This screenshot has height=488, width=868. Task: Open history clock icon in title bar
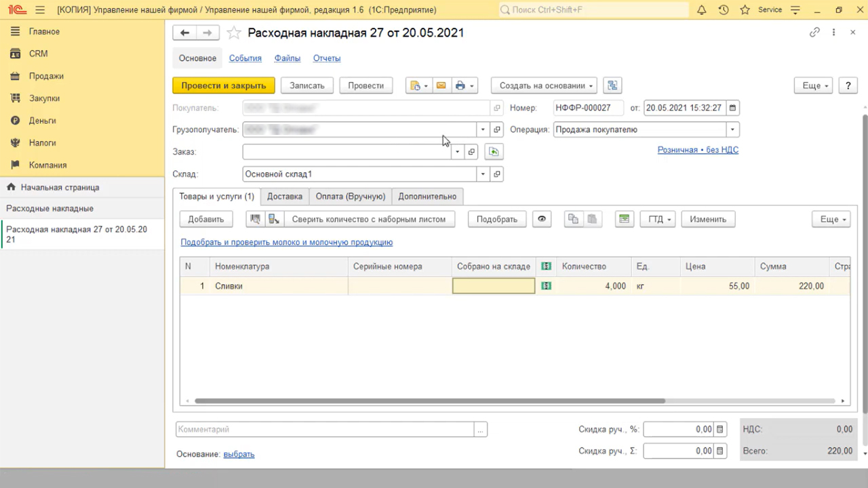tap(724, 10)
